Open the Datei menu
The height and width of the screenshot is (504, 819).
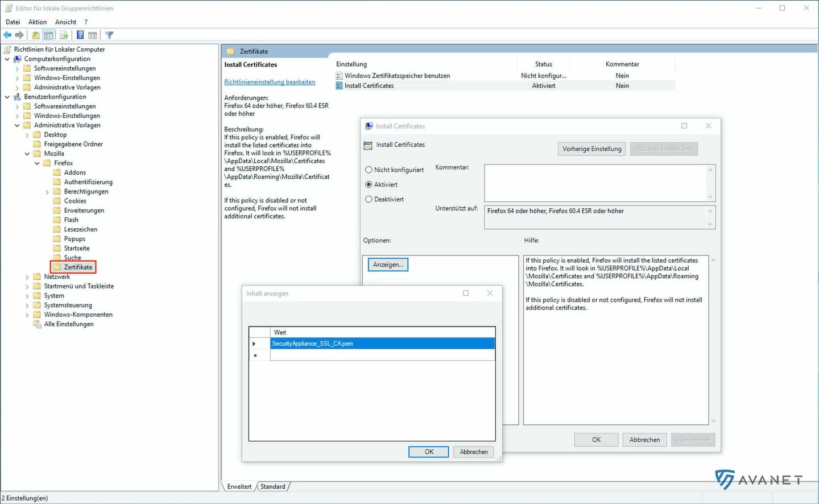[13, 22]
